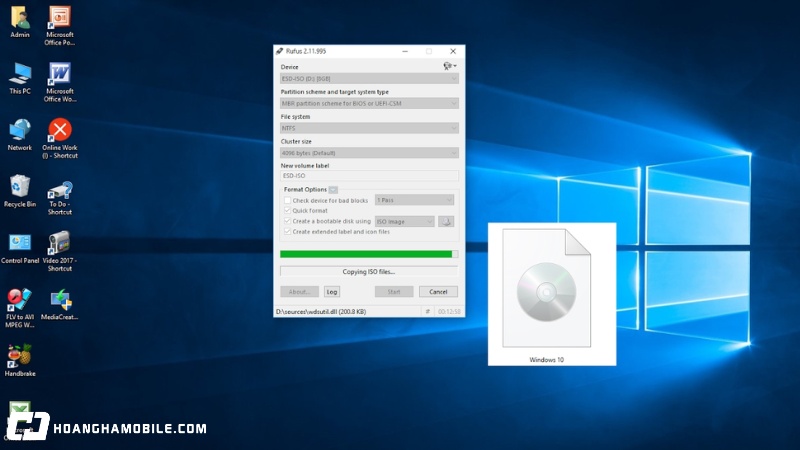Image resolution: width=800 pixels, height=450 pixels.
Task: Toggle Check device for bad blocks checkbox
Action: coord(287,201)
